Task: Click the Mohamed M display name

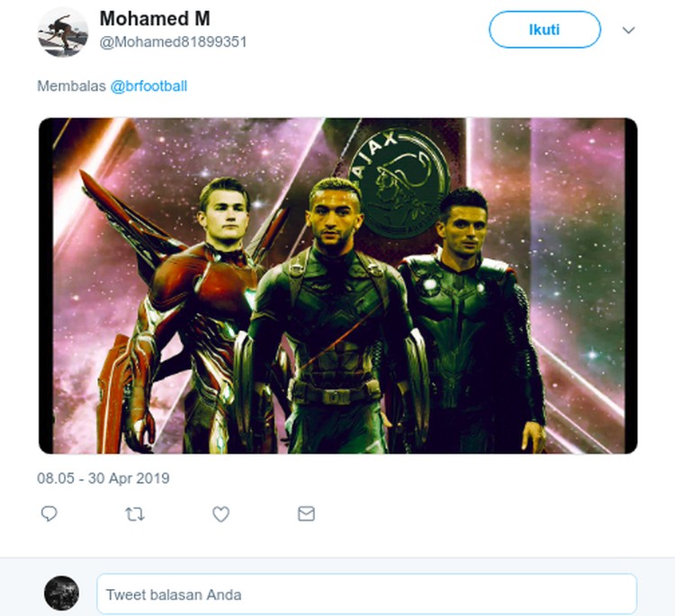Action: pyautogui.click(x=155, y=19)
